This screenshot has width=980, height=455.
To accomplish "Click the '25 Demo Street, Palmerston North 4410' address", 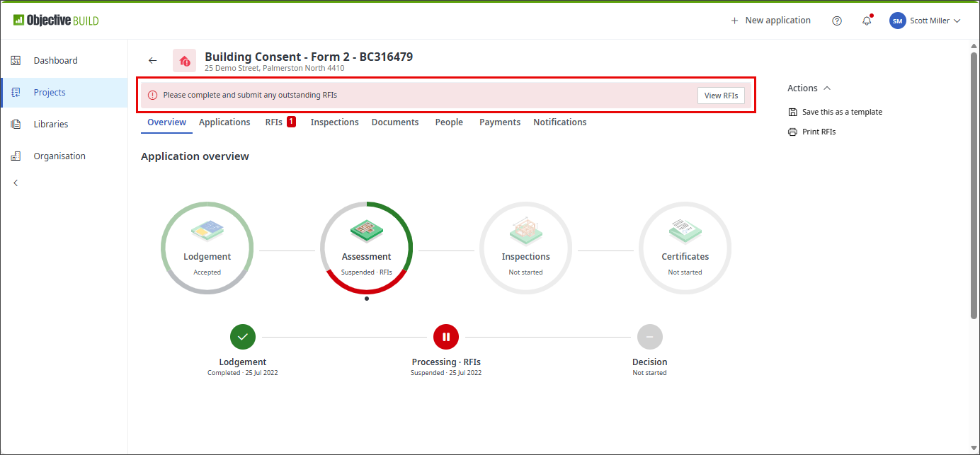I will tap(275, 69).
